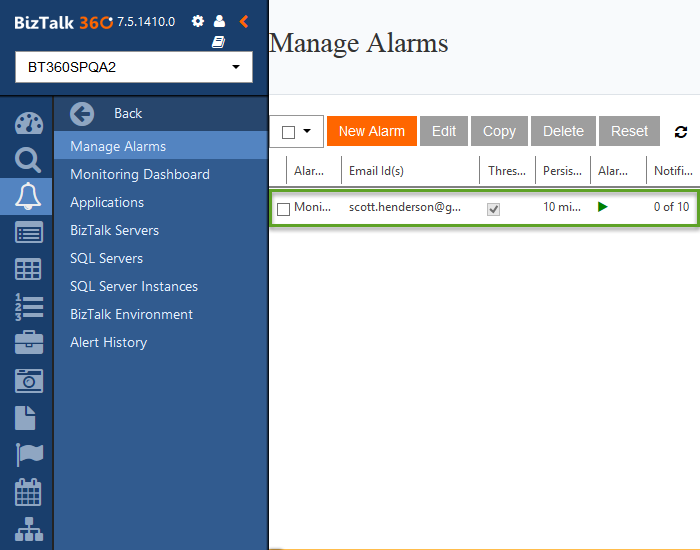Toggle the Threshold checkbox in alarm row
Image resolution: width=700 pixels, height=550 pixels.
[x=493, y=209]
